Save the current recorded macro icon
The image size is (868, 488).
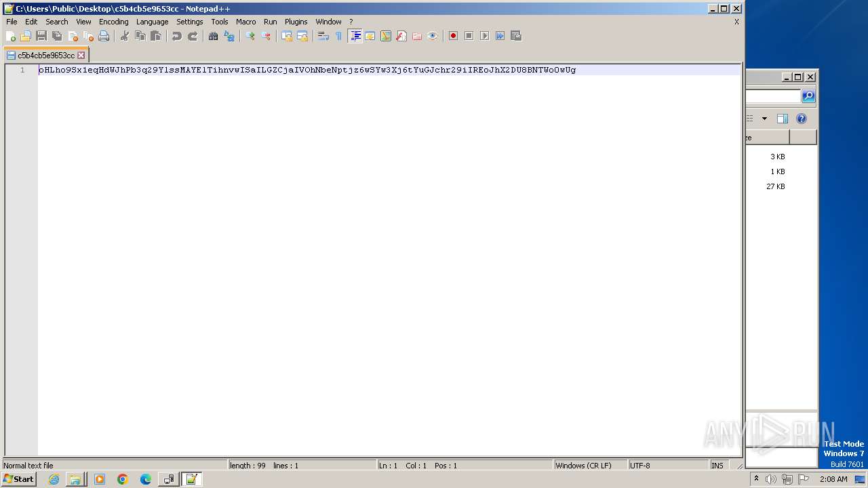[x=516, y=36]
